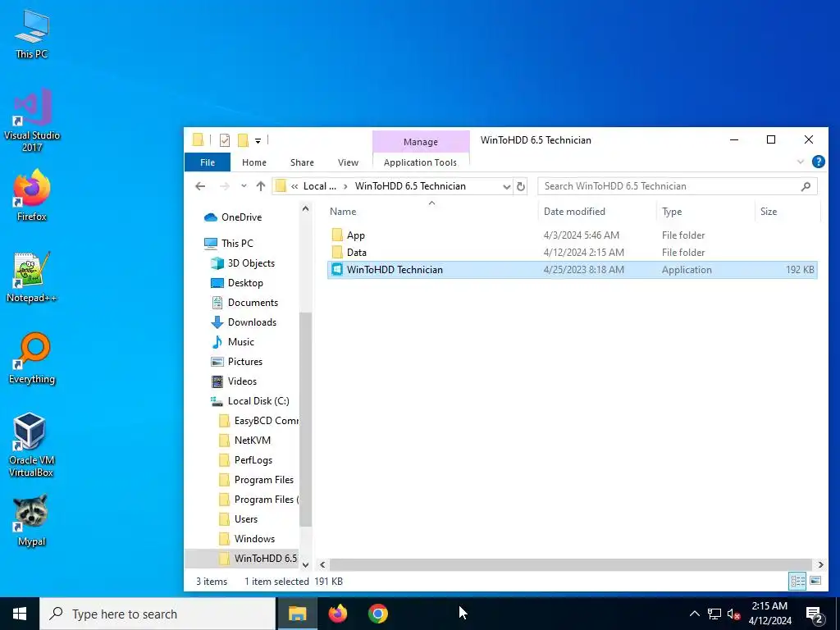This screenshot has width=840, height=630.
Task: Open the muted volume tray icon
Action: point(733,614)
